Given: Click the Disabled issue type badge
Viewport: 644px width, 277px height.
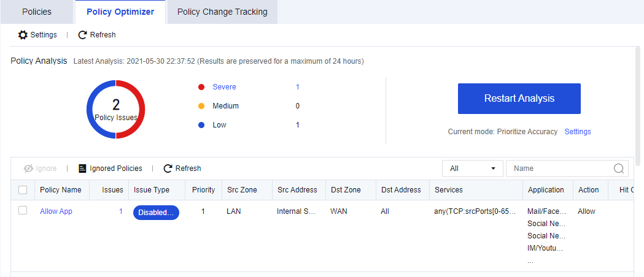Looking at the screenshot, I should click(x=156, y=213).
